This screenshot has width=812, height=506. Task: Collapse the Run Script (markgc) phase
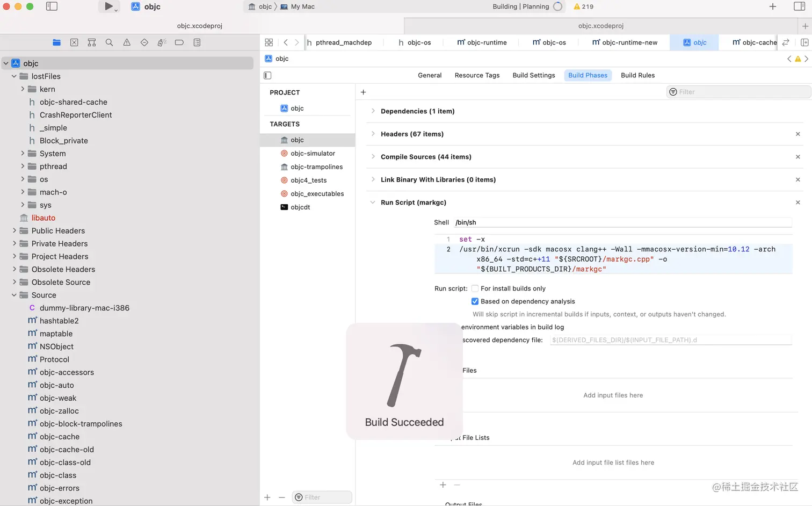coord(373,203)
